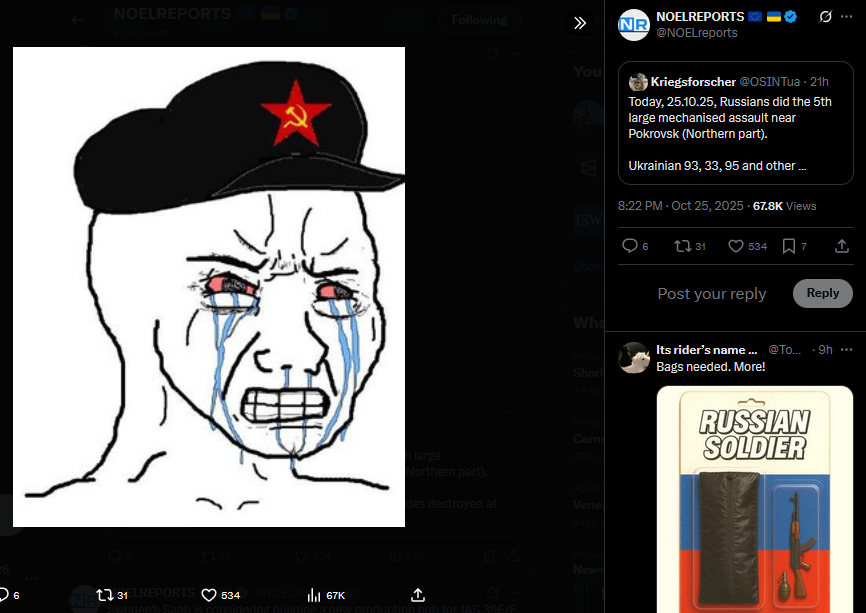866x613 pixels.
Task: Click the Post your reply field
Action: point(712,294)
